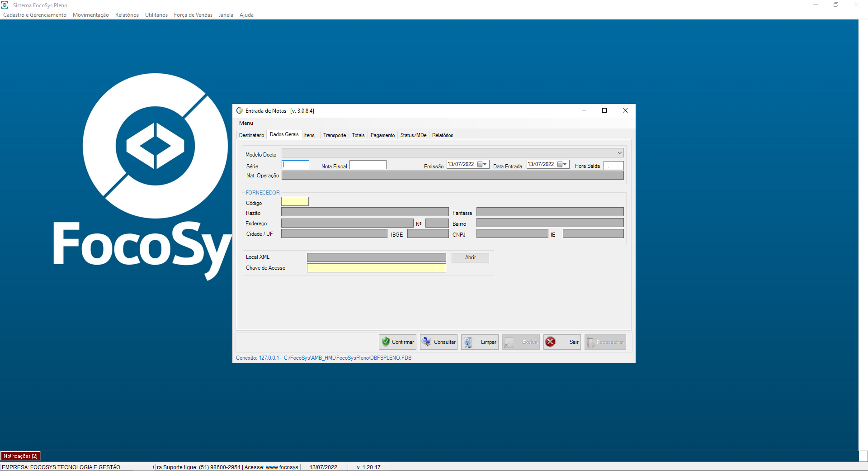Click the Sistema FocoSys Pleno app icon
This screenshot has width=868, height=471.
pos(5,5)
